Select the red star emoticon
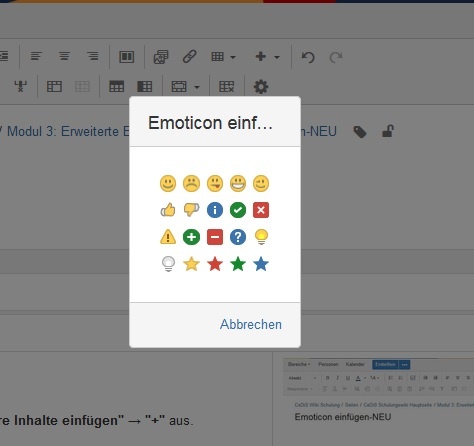 click(215, 264)
